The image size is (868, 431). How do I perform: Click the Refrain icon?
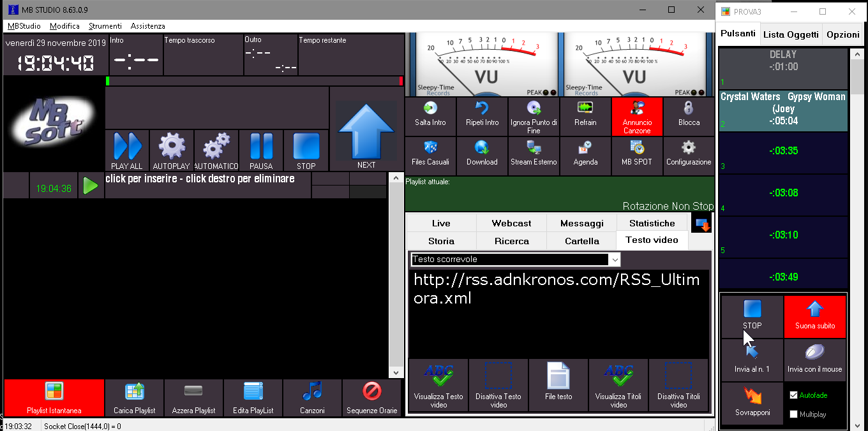[585, 109]
